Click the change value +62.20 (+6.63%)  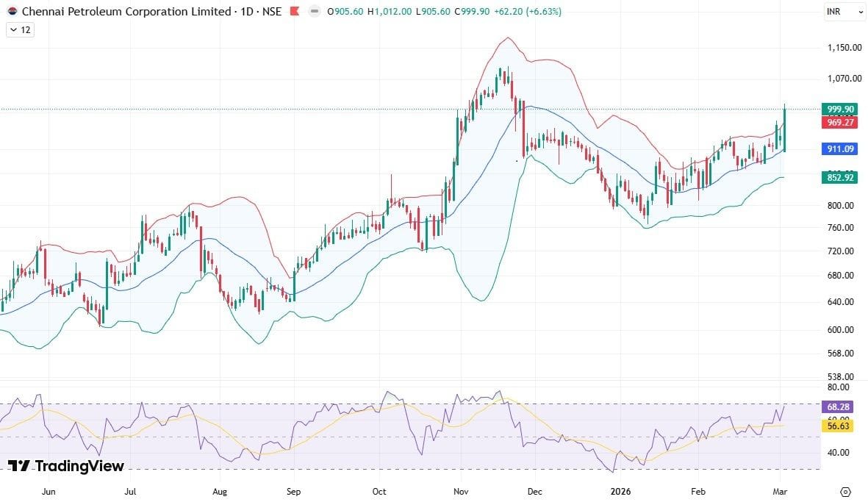[528, 11]
